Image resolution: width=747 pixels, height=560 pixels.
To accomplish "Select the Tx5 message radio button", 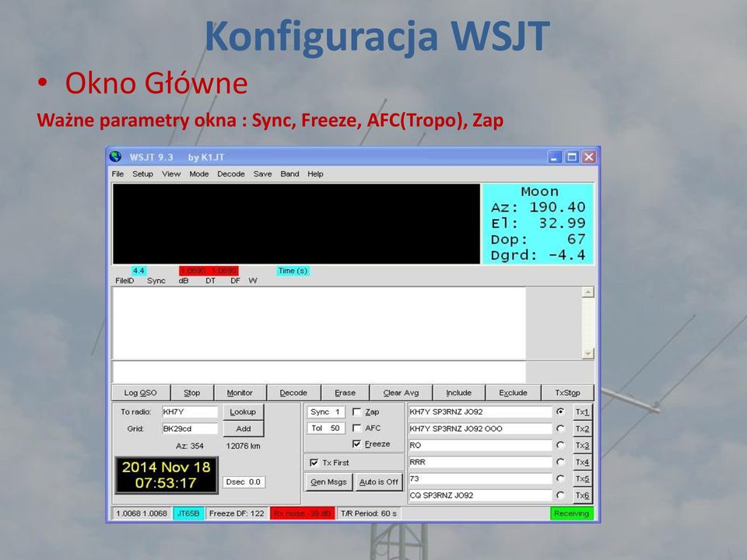I will [560, 478].
